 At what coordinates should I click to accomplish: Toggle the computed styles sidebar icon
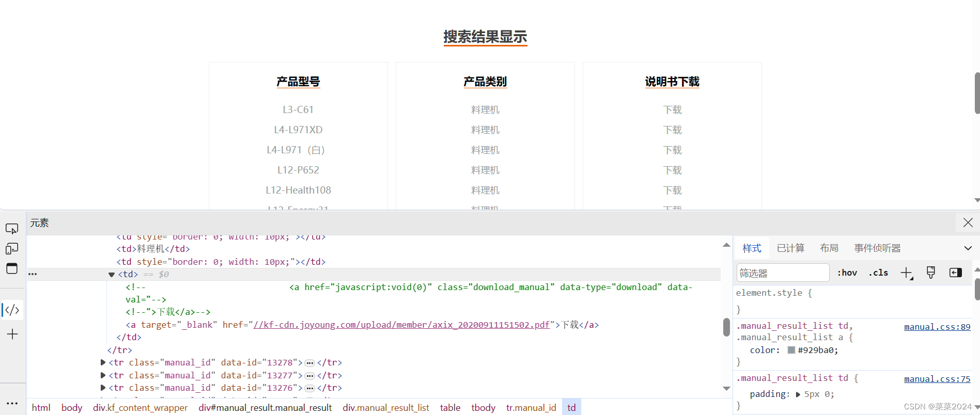tap(955, 273)
